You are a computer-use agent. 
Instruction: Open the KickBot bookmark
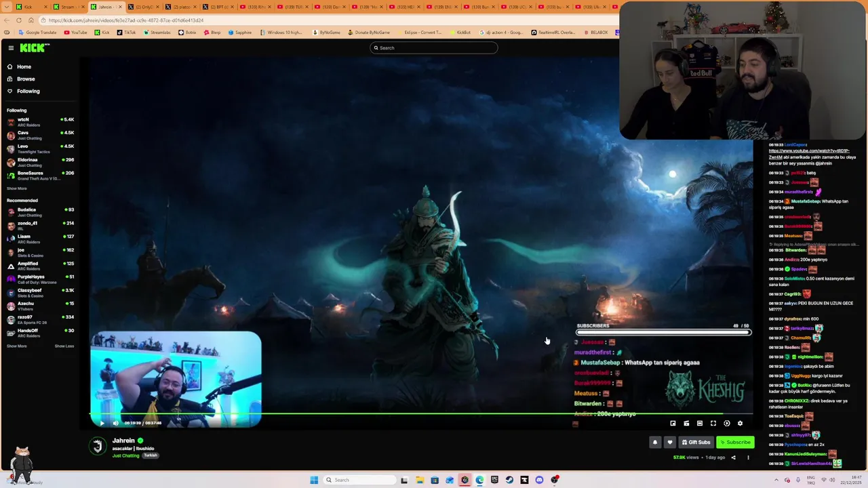(460, 33)
